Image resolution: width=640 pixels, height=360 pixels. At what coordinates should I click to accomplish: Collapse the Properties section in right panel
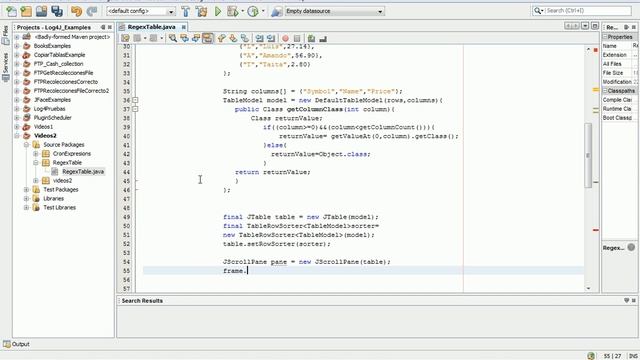pos(605,37)
